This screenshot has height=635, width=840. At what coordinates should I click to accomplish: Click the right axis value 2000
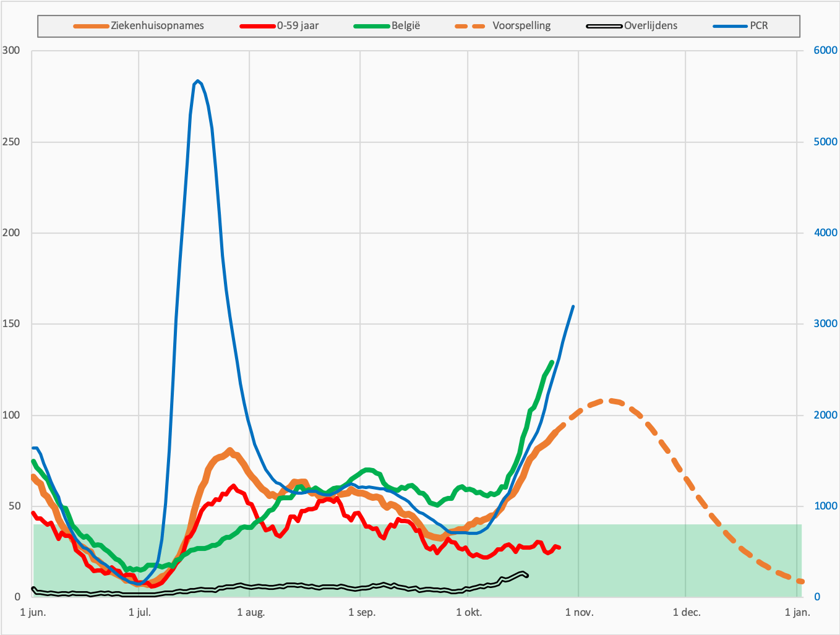pyautogui.click(x=825, y=415)
